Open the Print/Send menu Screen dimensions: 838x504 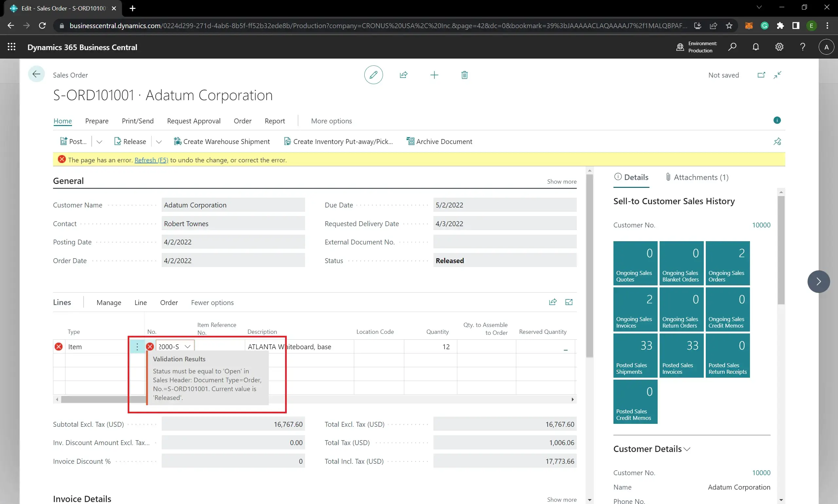pos(137,121)
